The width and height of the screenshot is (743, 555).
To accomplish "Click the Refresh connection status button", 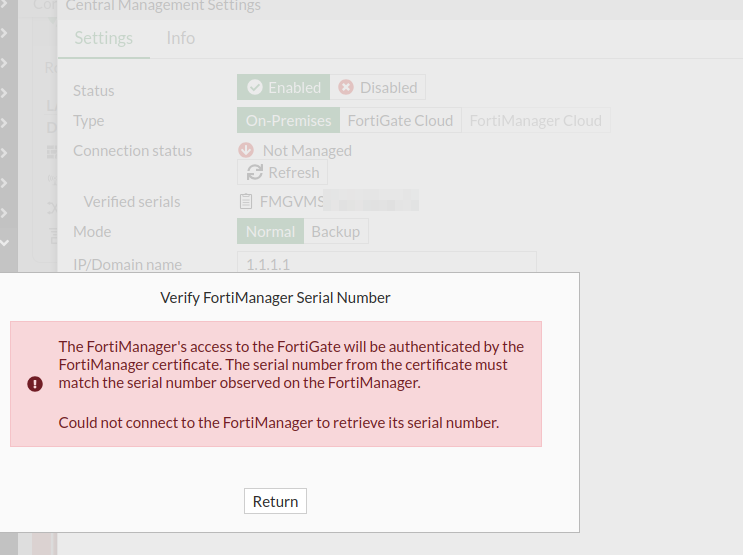I will tap(282, 173).
